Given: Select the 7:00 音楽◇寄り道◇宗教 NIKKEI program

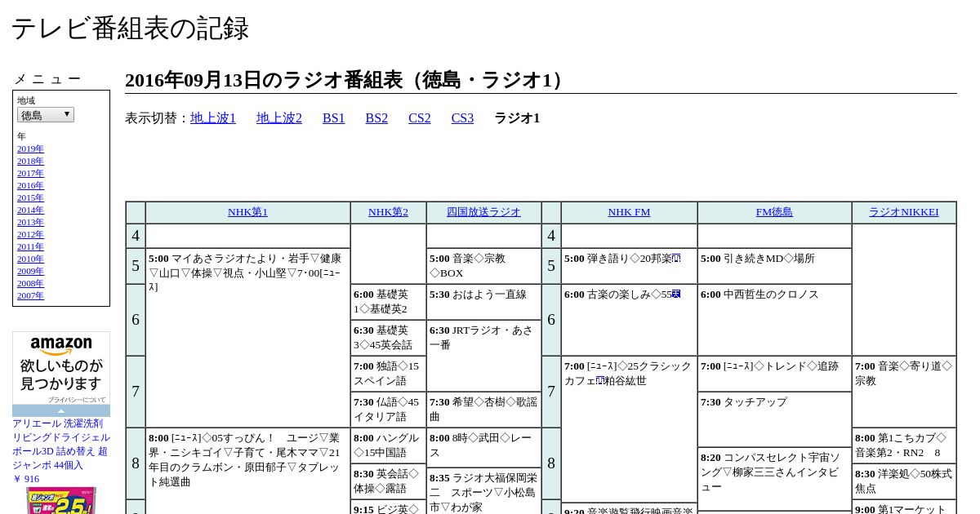Looking at the screenshot, I should pyautogui.click(x=903, y=392).
